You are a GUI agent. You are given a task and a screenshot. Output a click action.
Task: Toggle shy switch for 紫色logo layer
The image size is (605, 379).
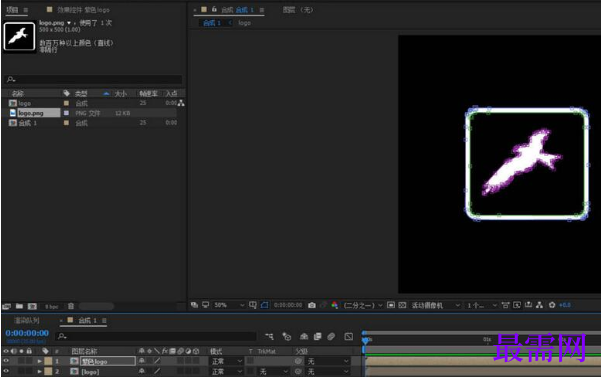142,361
